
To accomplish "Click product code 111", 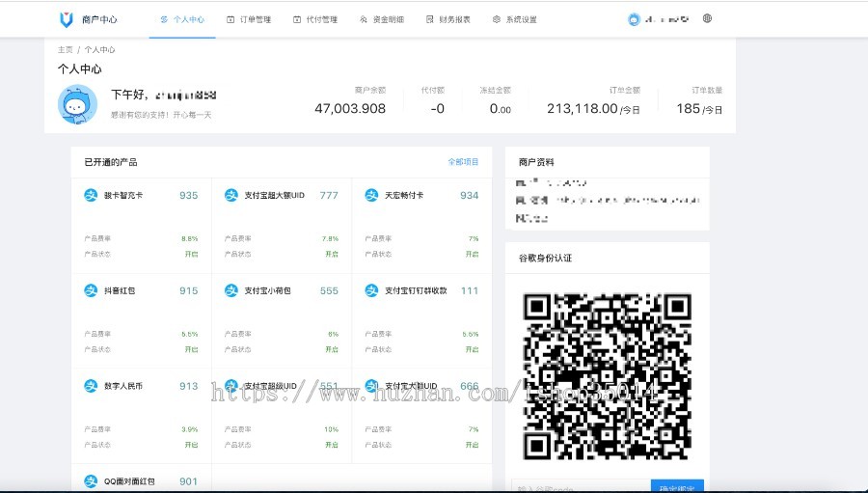I will (x=470, y=290).
